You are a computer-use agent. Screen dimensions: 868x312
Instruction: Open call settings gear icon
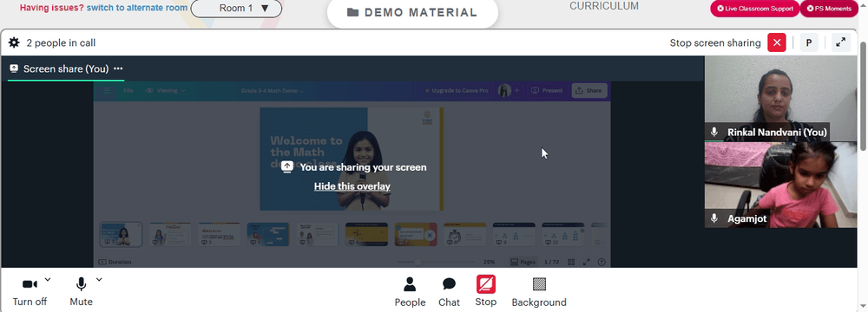14,42
